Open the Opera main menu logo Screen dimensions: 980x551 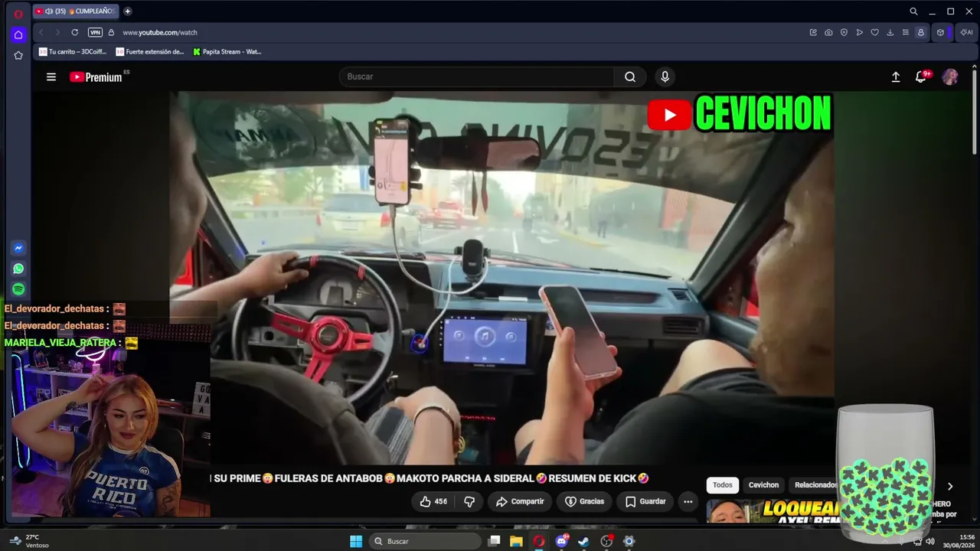[18, 12]
